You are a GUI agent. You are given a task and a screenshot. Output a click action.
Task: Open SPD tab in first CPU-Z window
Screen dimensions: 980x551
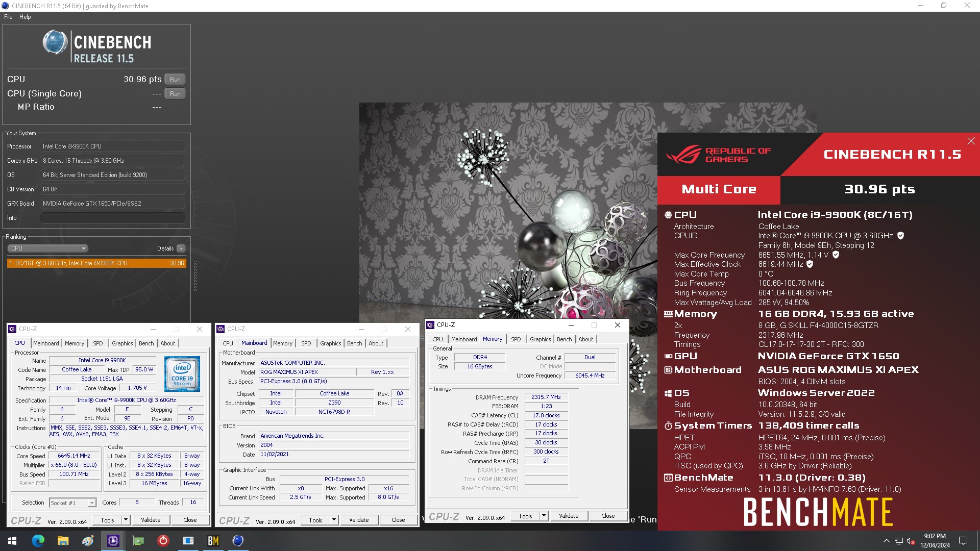point(98,343)
